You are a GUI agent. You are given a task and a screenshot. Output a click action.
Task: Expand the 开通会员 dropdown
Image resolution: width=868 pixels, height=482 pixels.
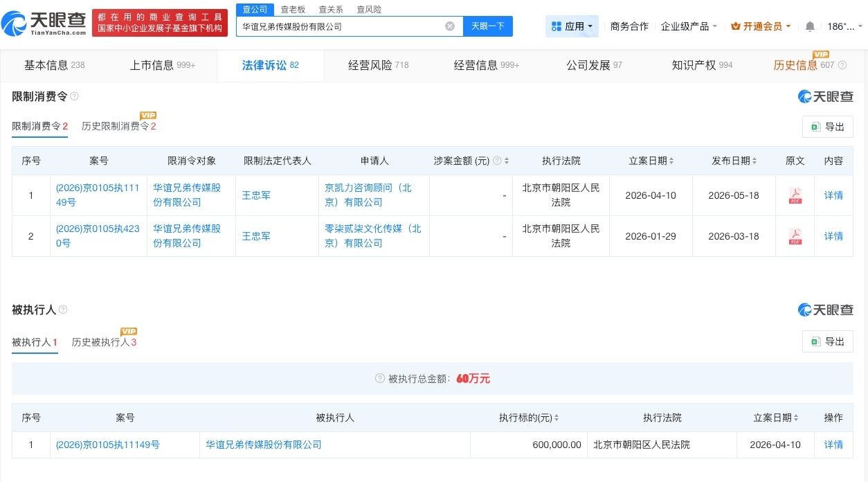[761, 26]
